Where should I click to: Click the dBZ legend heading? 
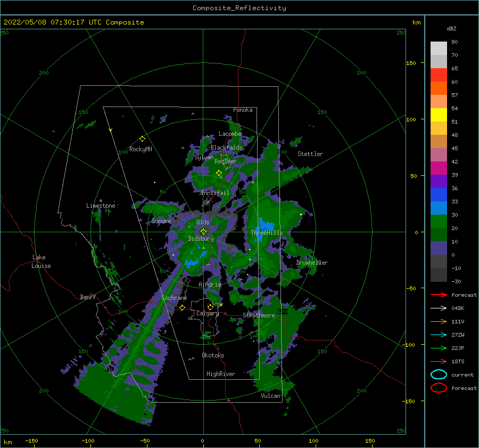(451, 28)
